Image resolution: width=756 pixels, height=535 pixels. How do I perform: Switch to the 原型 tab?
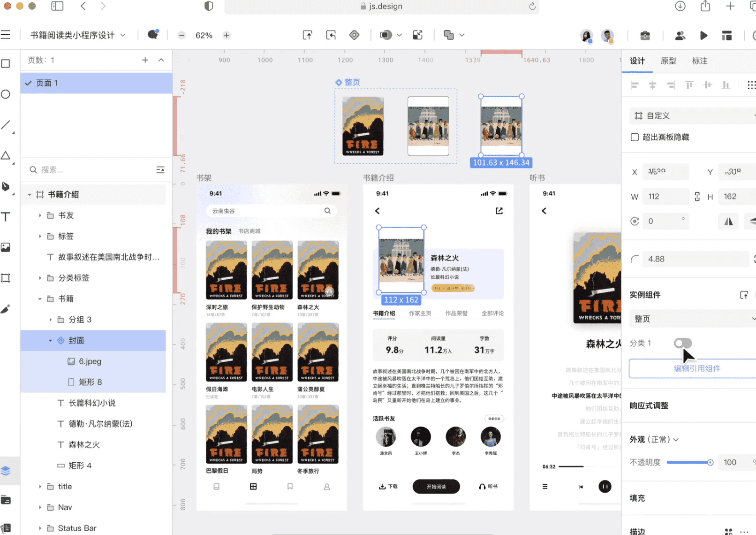668,61
